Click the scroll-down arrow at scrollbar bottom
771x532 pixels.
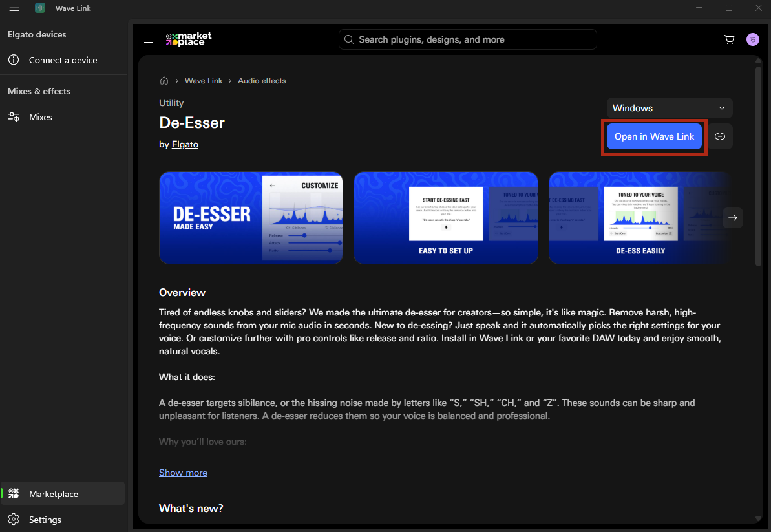click(x=758, y=518)
